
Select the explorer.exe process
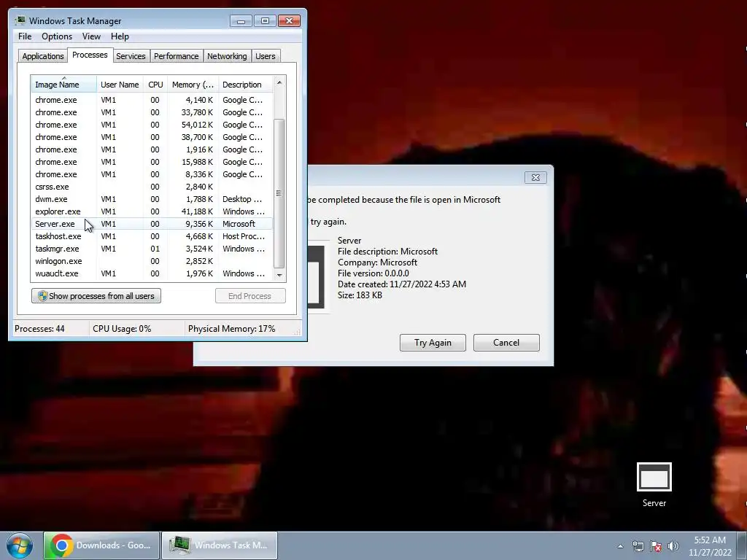152,211
